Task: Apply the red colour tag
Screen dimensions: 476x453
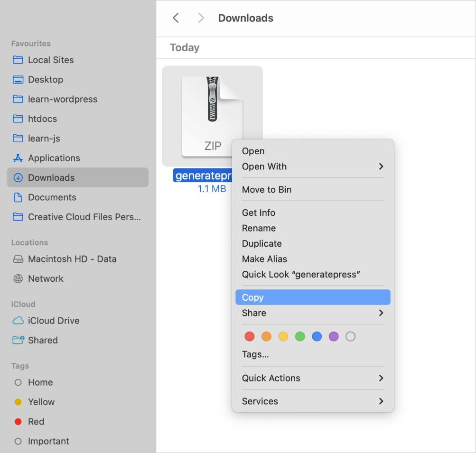Action: [x=250, y=336]
